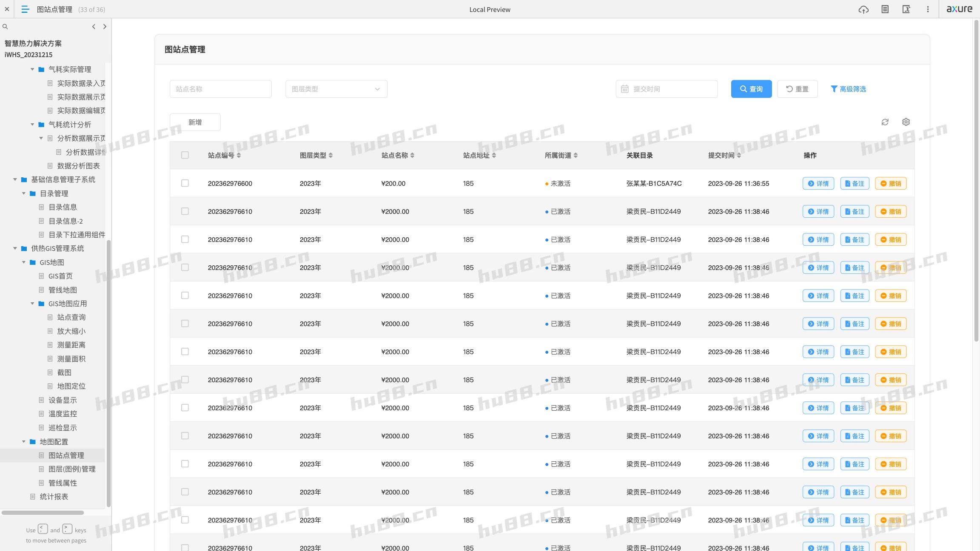Viewport: 980px width, 551px height.
Task: Open table column settings gear icon
Action: (x=906, y=122)
